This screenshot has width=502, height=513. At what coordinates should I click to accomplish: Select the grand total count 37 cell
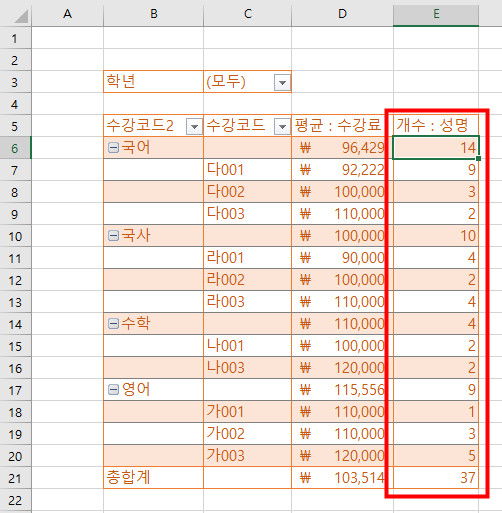click(436, 478)
